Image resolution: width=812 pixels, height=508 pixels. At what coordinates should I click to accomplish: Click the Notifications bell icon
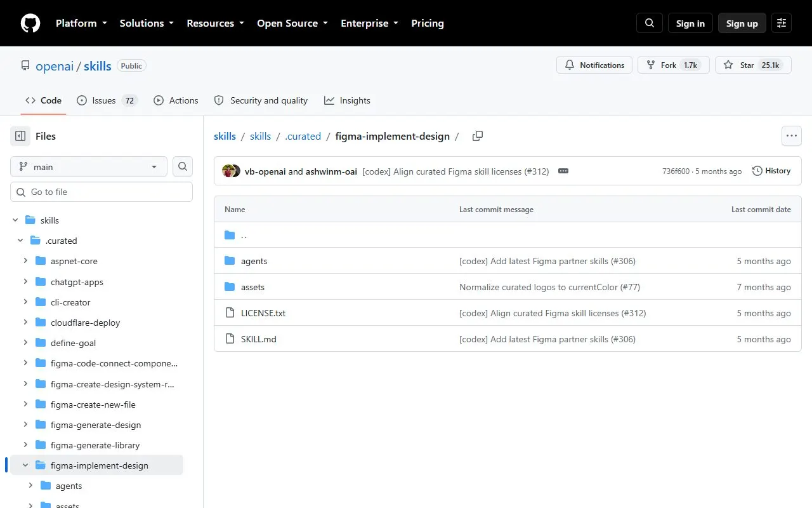[570, 65]
